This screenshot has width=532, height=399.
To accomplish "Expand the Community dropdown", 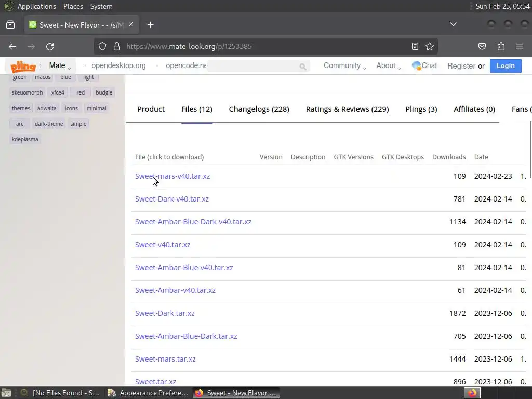I will pos(344,66).
